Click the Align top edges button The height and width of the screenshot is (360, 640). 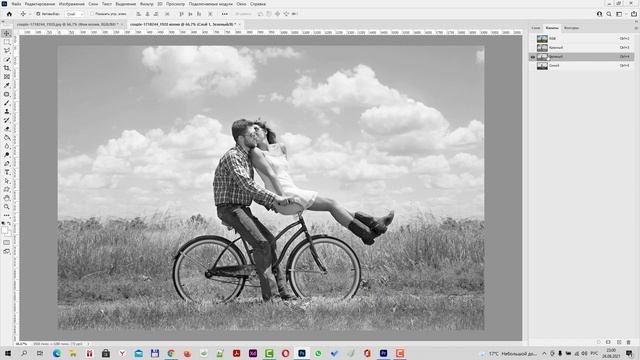(x=182, y=14)
